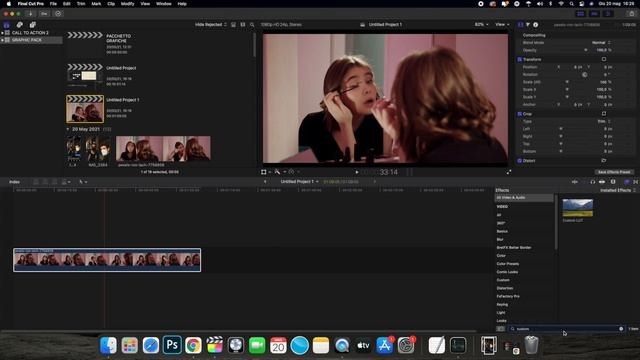Show the Effects browser icon

click(x=627, y=182)
